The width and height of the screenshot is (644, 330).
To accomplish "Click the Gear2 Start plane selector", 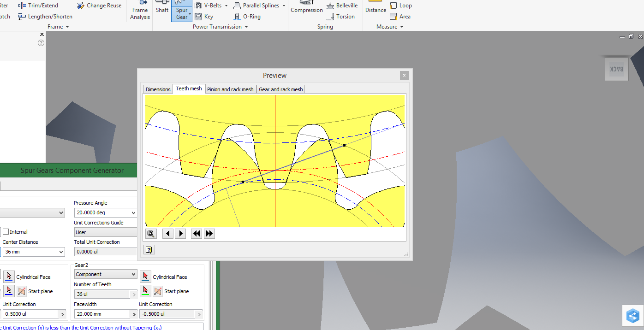I will 145,291.
